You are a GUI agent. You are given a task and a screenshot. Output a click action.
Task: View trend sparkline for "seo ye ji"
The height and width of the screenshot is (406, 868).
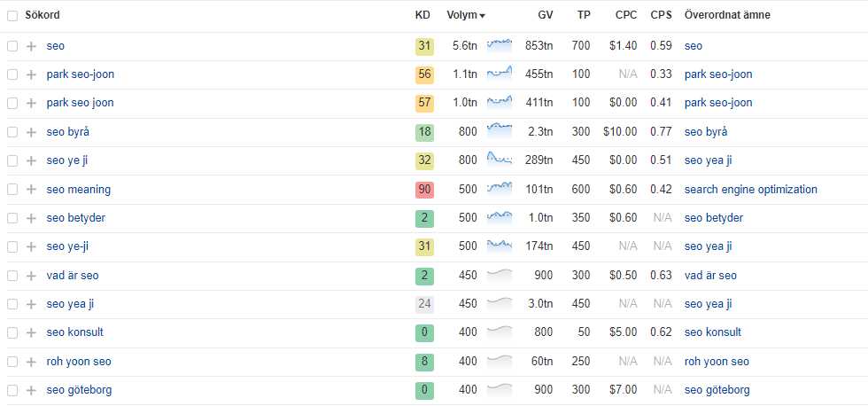pyautogui.click(x=500, y=160)
